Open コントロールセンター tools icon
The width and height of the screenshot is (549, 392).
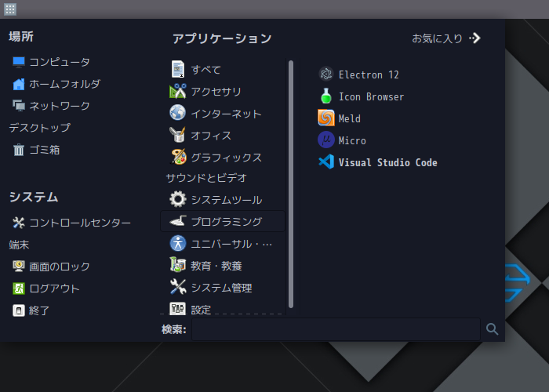(19, 223)
